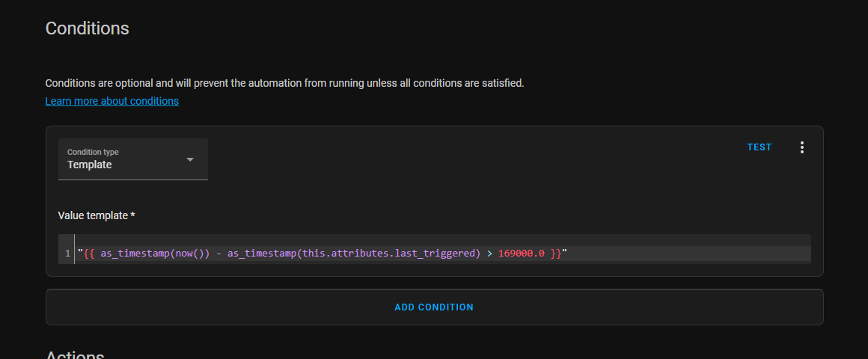Image resolution: width=868 pixels, height=359 pixels.
Task: Click the Value template label
Action: coord(97,215)
